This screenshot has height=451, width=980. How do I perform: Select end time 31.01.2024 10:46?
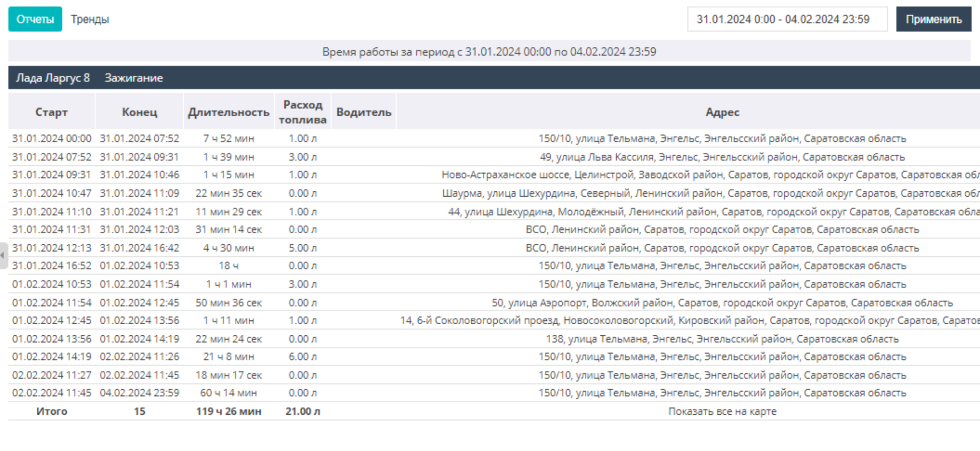[x=139, y=175]
